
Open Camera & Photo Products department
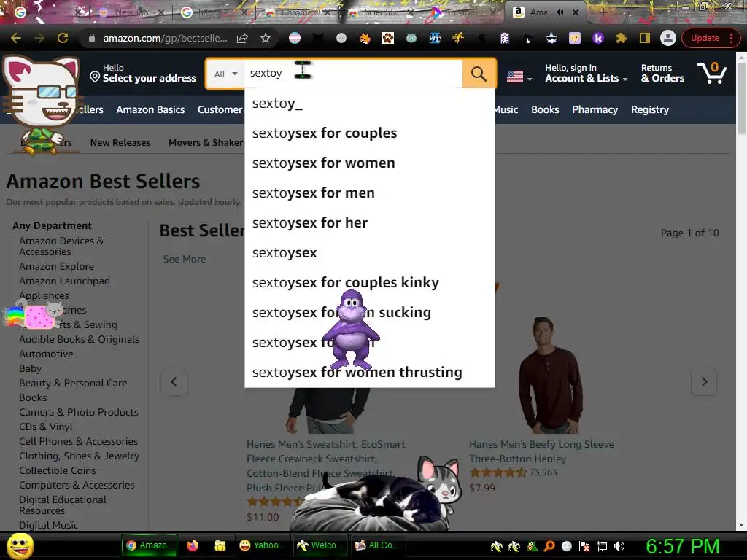(x=79, y=412)
